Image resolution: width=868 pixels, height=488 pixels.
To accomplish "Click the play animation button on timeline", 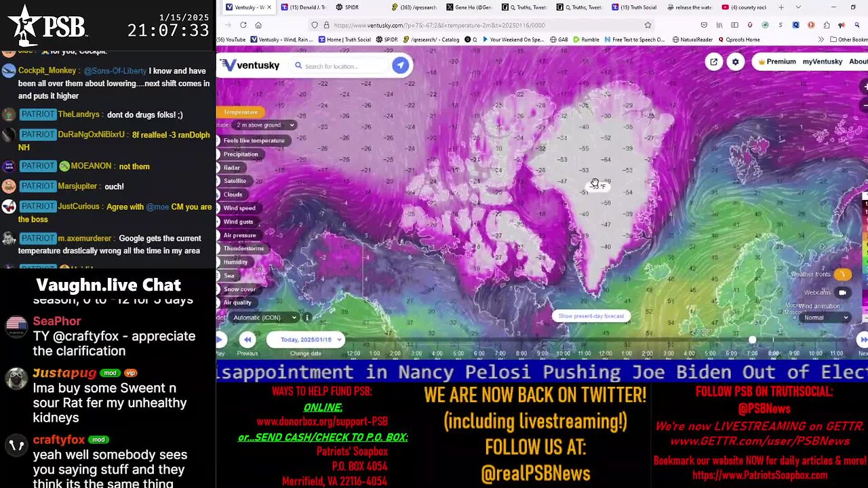I will click(220, 340).
